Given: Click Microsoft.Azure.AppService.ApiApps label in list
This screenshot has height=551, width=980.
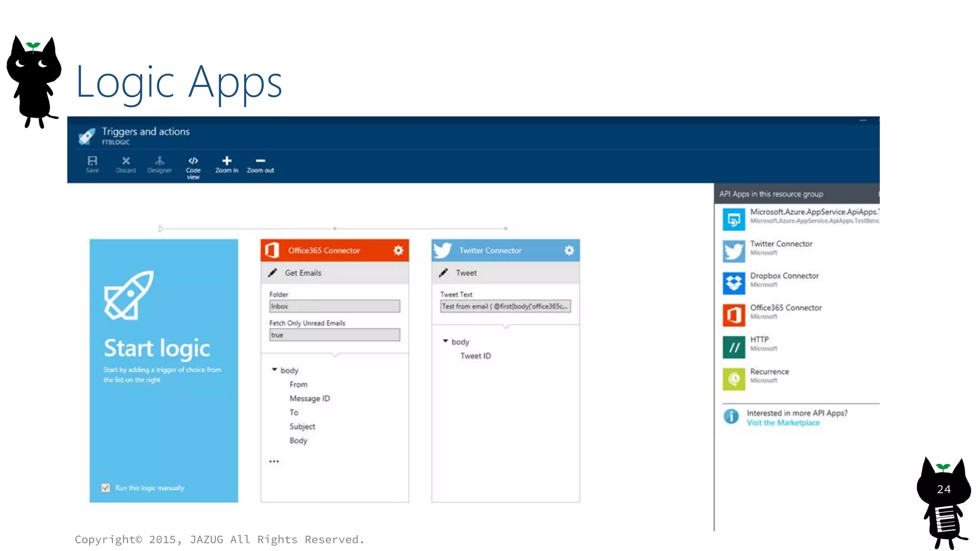Looking at the screenshot, I should 814,212.
